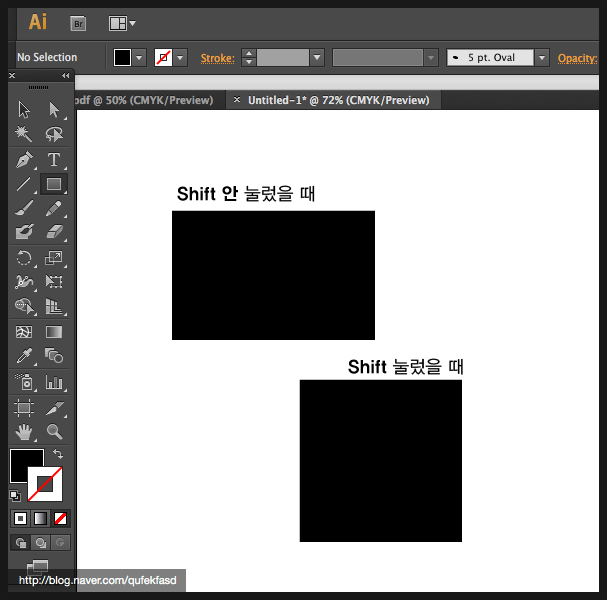Viewport: 607px width, 600px height.
Task: Select the Paintbrush tool
Action: pos(24,208)
